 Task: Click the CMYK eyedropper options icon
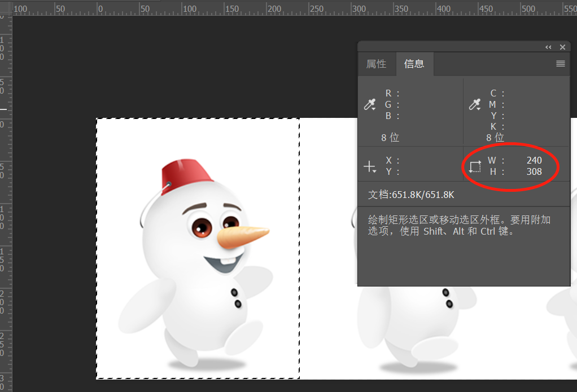click(x=475, y=105)
